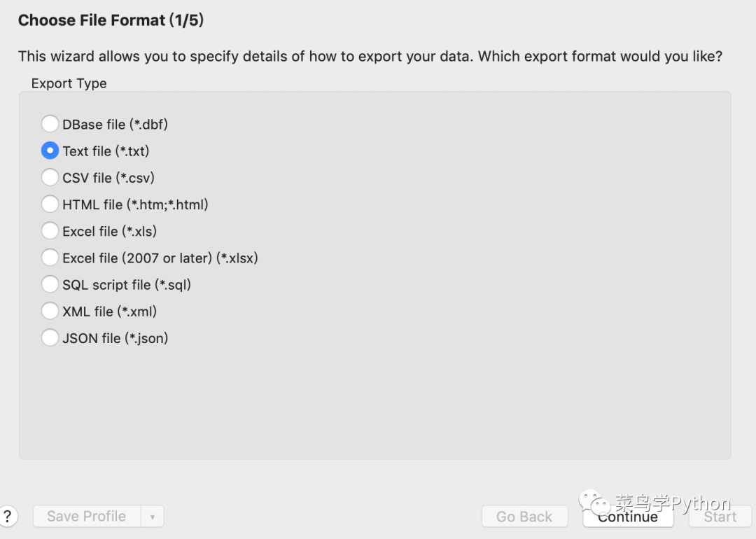Select SQL script file (*.sql) option

[x=50, y=284]
